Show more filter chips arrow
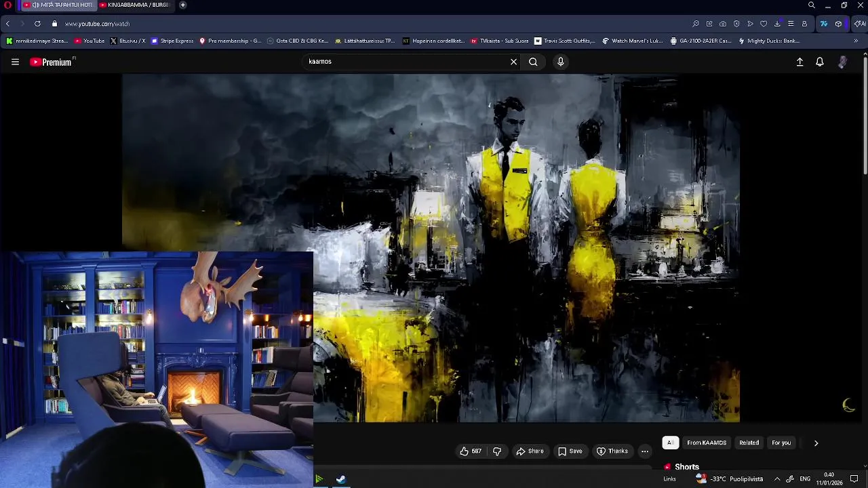 tap(816, 443)
